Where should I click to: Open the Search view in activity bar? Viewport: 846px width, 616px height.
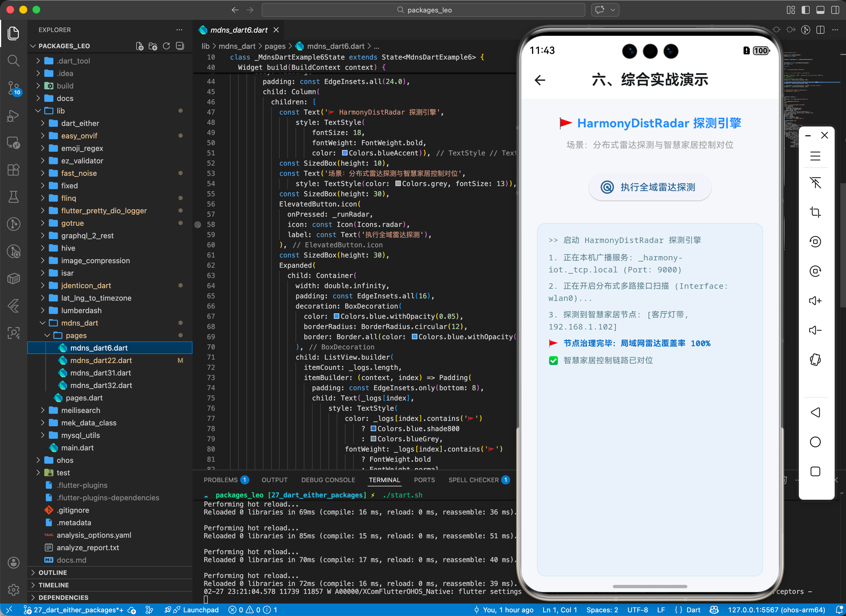(13, 60)
